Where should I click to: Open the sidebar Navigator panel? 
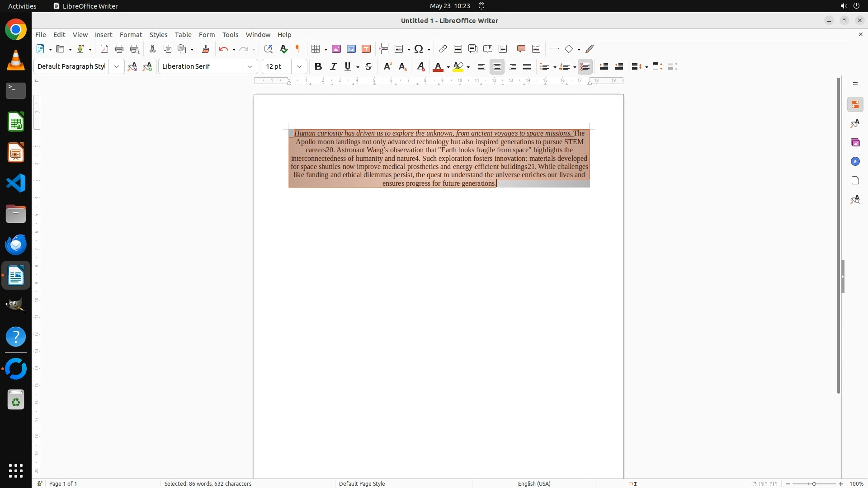click(855, 162)
